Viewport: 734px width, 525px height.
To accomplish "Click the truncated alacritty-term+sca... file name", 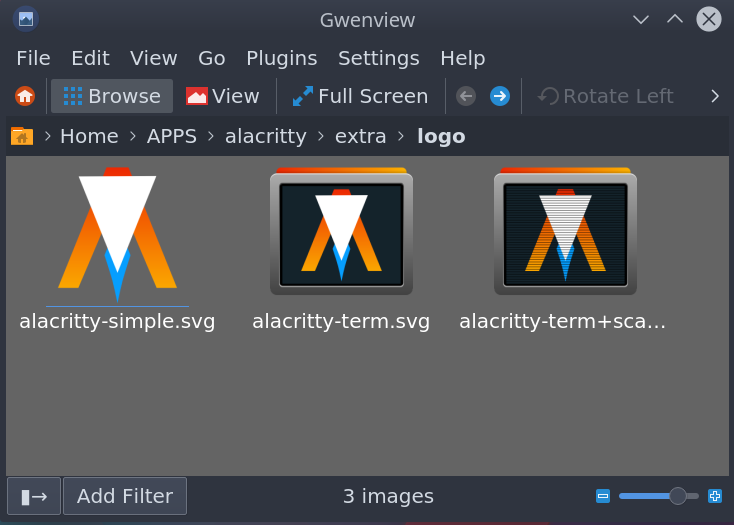I will click(563, 321).
